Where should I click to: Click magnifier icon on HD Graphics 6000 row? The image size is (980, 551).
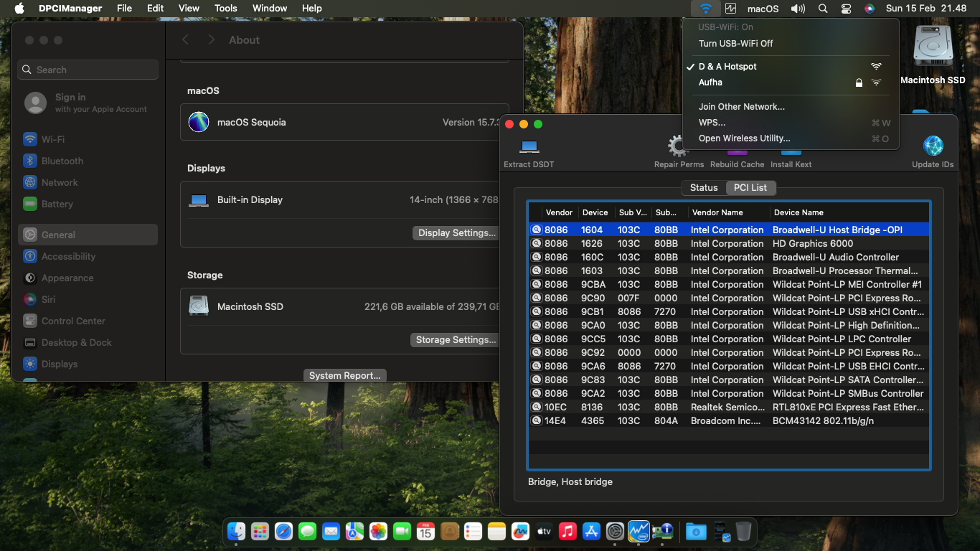coord(536,243)
